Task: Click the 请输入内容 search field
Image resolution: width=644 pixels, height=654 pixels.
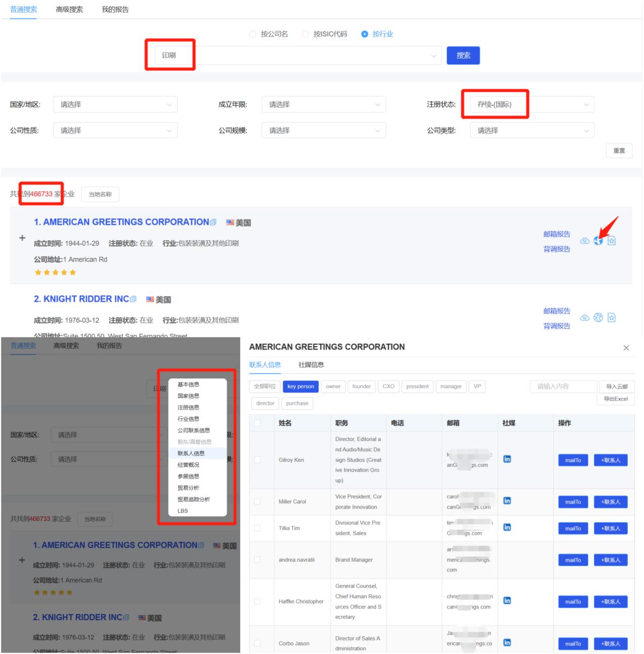Action: [x=563, y=386]
